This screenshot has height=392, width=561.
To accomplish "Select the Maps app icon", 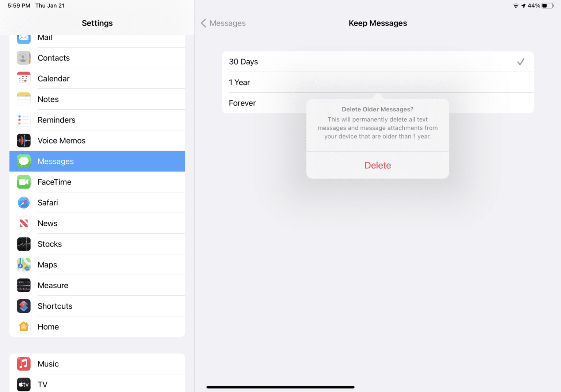I will pyautogui.click(x=23, y=264).
